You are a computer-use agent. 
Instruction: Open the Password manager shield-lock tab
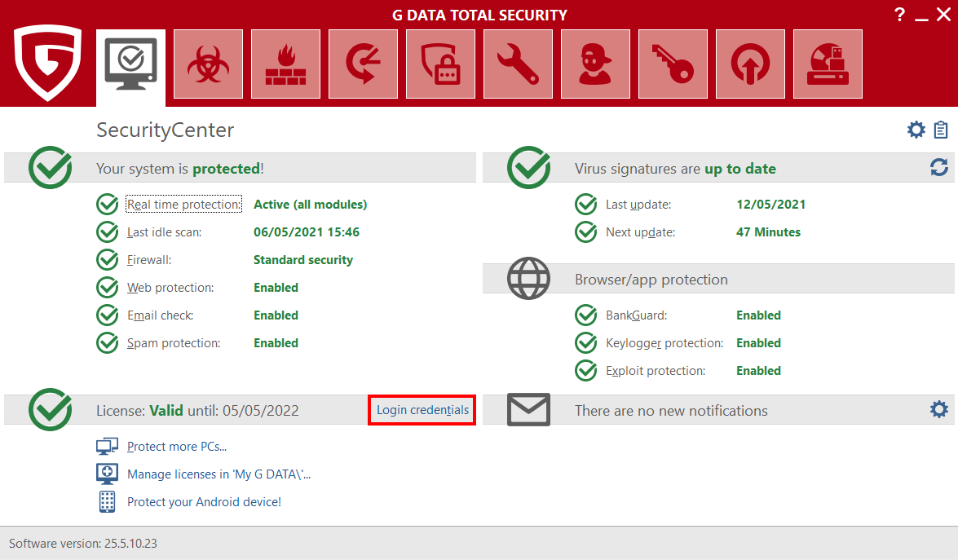440,64
